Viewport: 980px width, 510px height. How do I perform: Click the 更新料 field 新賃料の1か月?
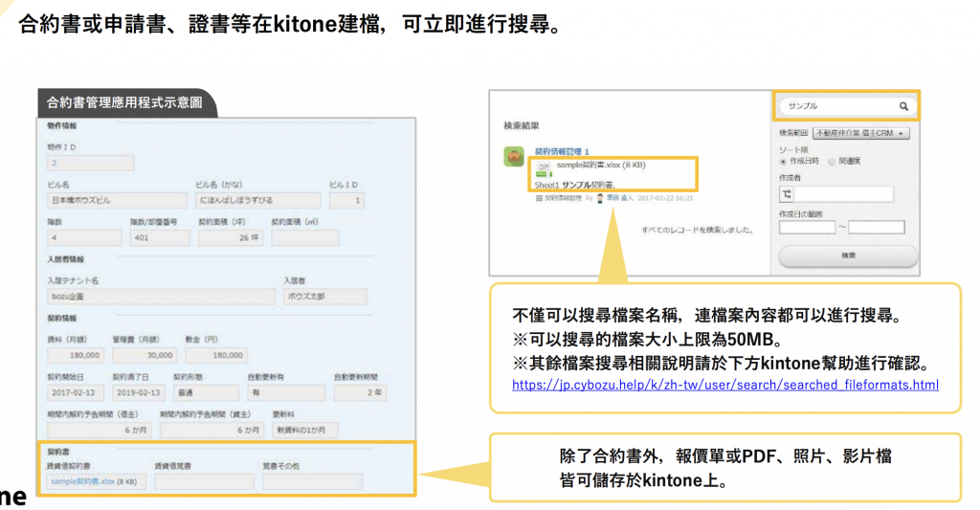305,430
